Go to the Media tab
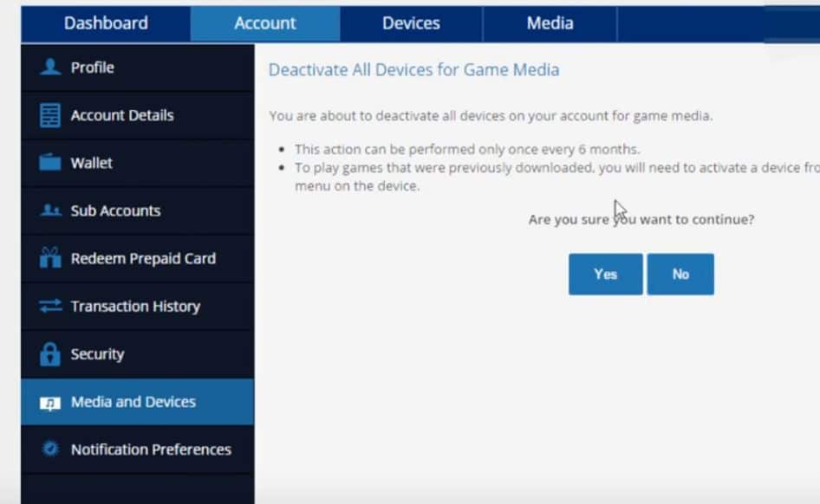Image resolution: width=820 pixels, height=504 pixels. tap(550, 23)
